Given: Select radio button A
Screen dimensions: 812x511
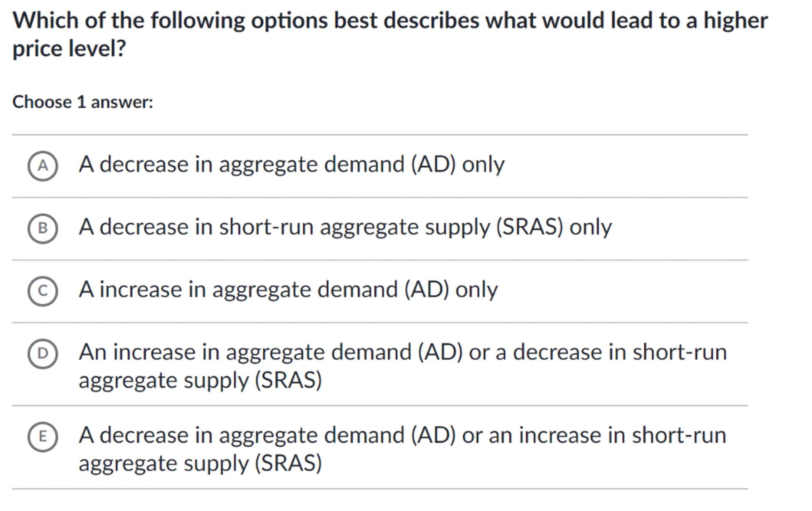Looking at the screenshot, I should [x=43, y=166].
